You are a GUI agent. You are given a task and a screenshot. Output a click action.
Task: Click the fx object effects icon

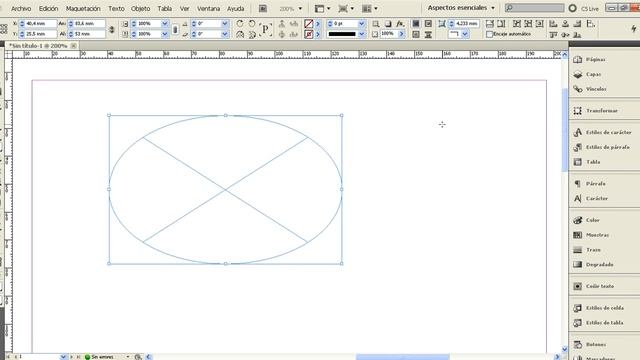coord(400,24)
